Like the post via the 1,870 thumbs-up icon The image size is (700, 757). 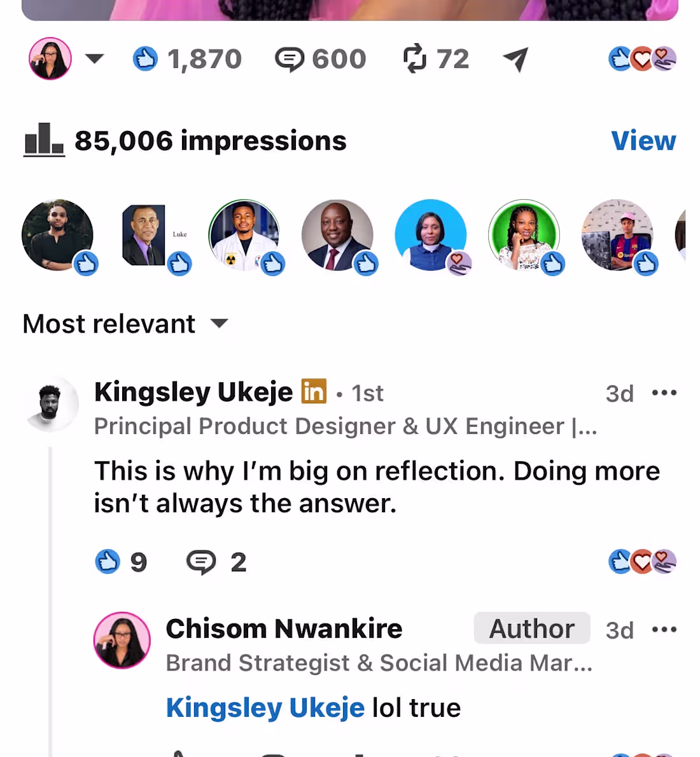[x=145, y=59]
